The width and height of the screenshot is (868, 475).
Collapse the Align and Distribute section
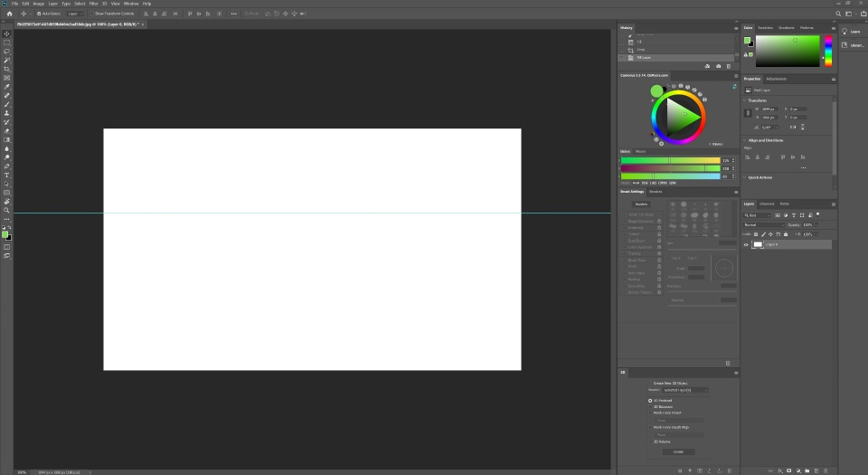744,140
